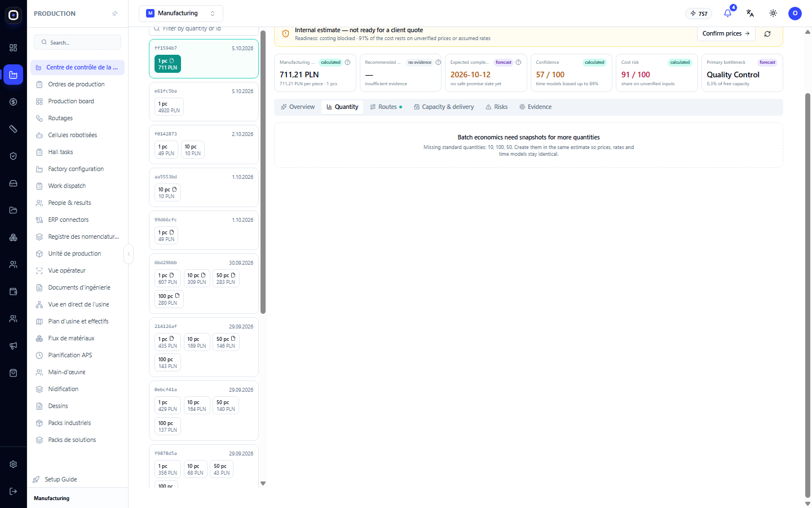The height and width of the screenshot is (508, 812).
Task: Open the Manufacturing workspace dropdown
Action: pyautogui.click(x=181, y=13)
